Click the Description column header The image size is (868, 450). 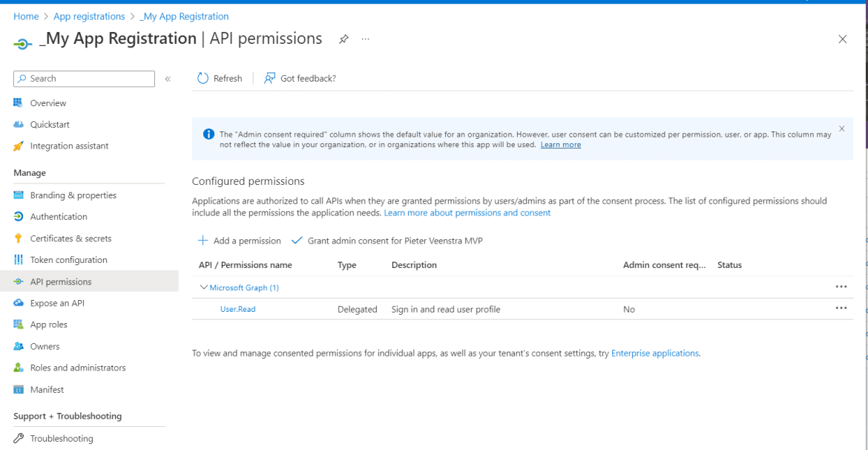point(414,265)
